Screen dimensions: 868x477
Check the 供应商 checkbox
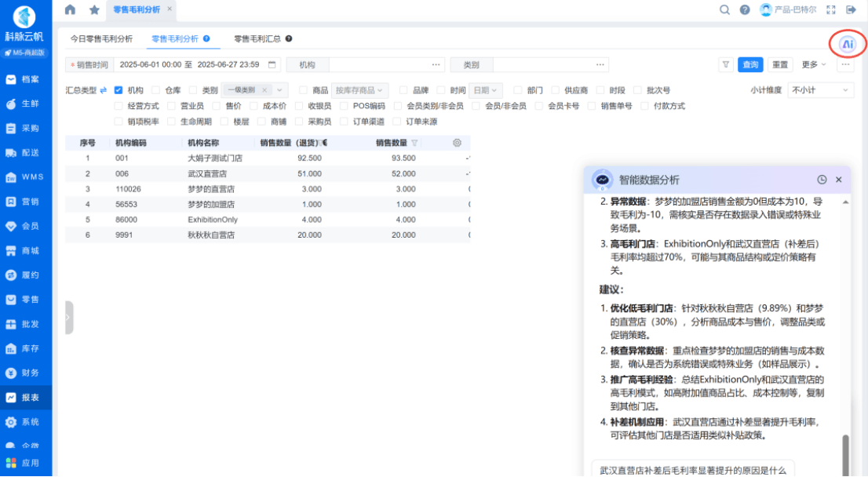coord(555,90)
